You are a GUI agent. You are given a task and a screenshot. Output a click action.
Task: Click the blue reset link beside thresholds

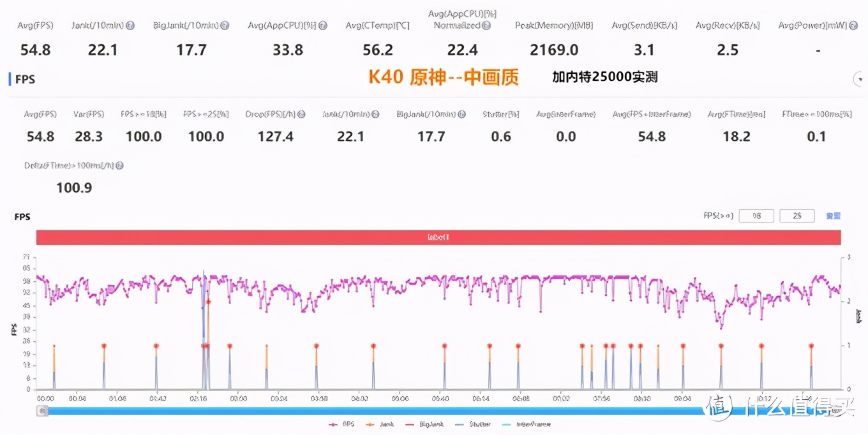(x=833, y=216)
